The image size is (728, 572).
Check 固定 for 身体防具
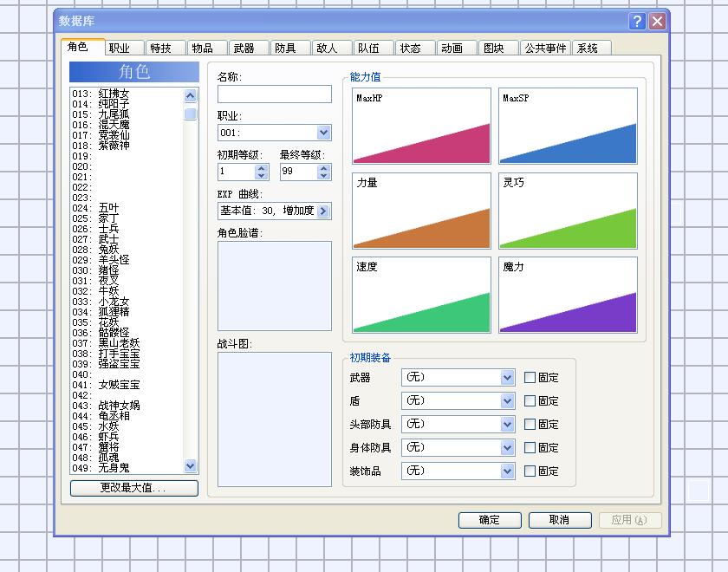[x=530, y=447]
